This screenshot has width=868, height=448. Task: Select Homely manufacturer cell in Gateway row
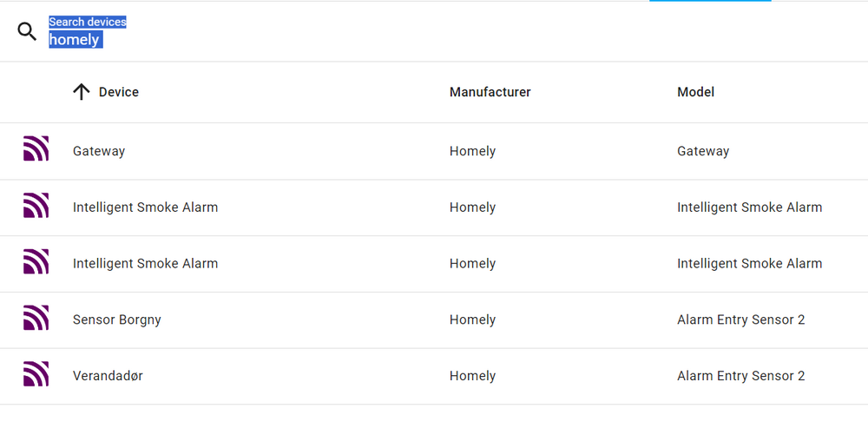pyautogui.click(x=472, y=151)
